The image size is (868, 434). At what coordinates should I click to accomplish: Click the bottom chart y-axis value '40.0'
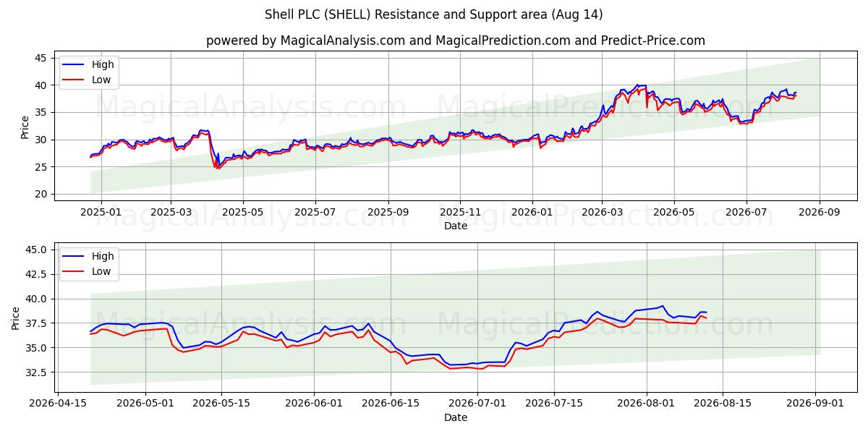click(38, 299)
